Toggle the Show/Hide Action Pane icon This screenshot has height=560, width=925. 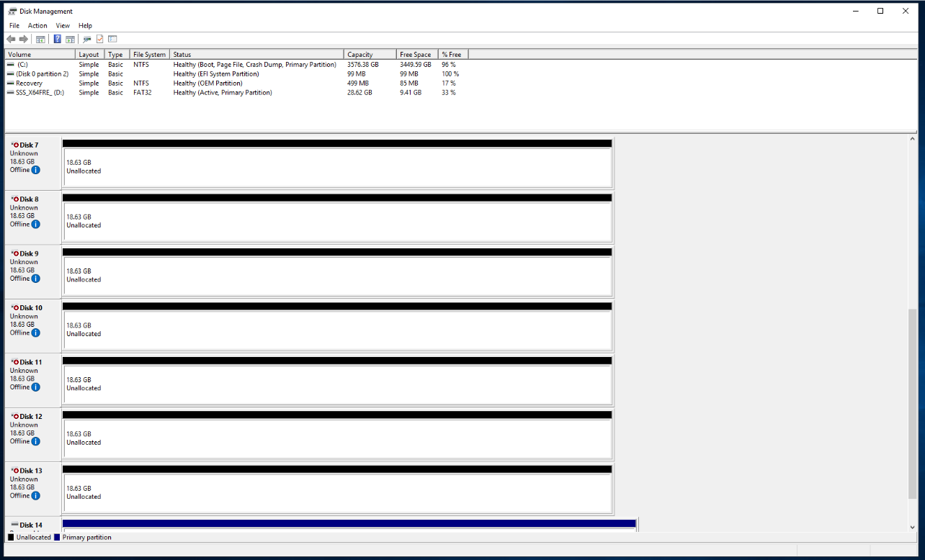point(70,39)
